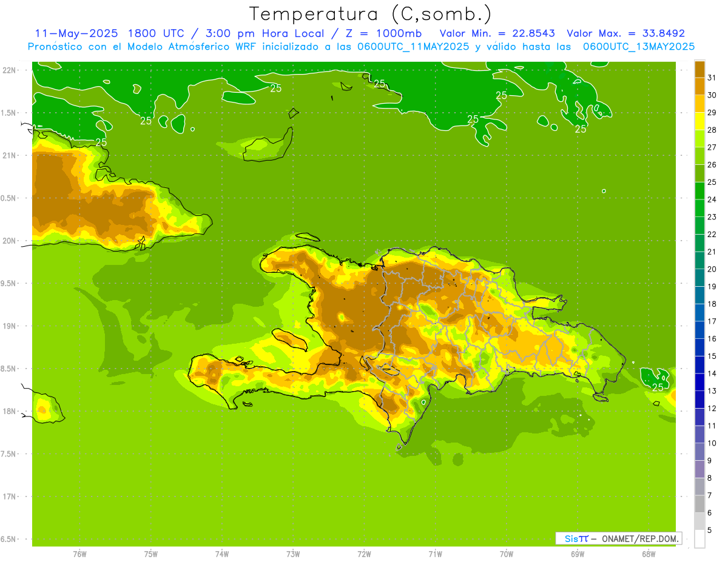Click the "5" label on the color scale
Image resolution: width=728 pixels, height=562 pixels.
click(710, 530)
